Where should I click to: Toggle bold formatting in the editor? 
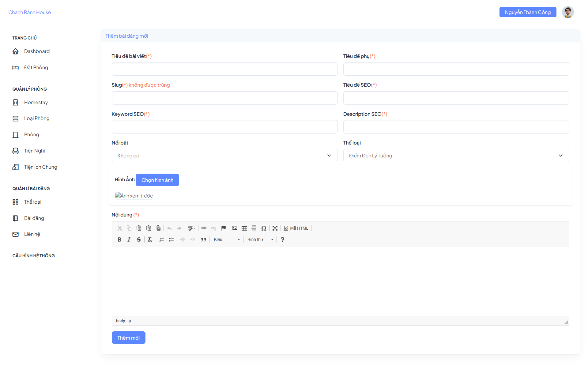119,239
